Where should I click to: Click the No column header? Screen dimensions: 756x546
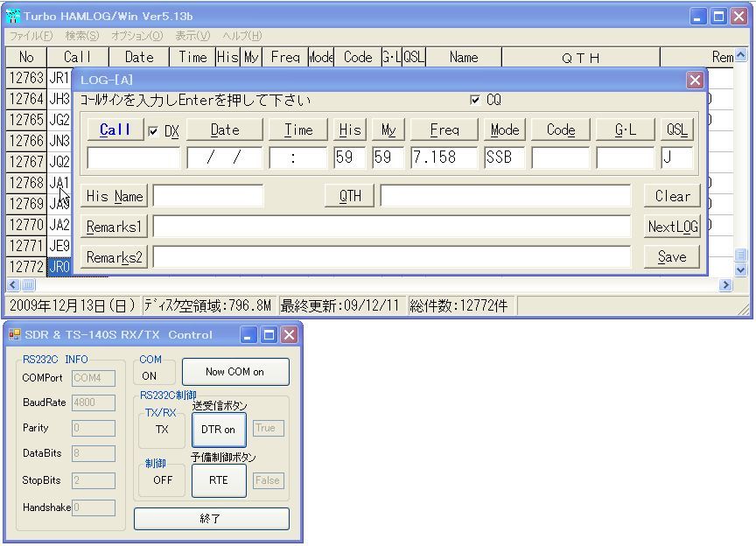click(26, 58)
